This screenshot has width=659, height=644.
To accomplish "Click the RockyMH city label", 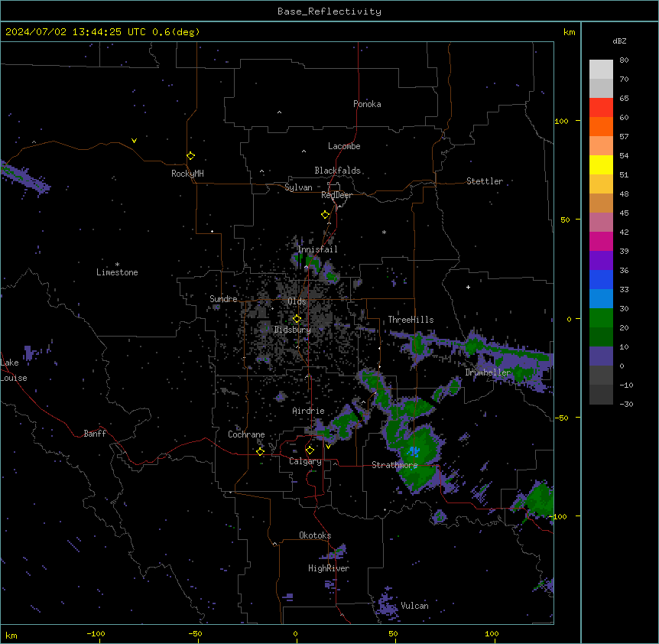I will (x=187, y=174).
